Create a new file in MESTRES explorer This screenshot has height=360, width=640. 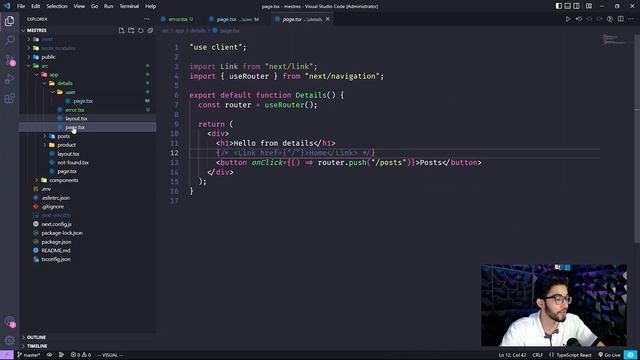pyautogui.click(x=121, y=30)
